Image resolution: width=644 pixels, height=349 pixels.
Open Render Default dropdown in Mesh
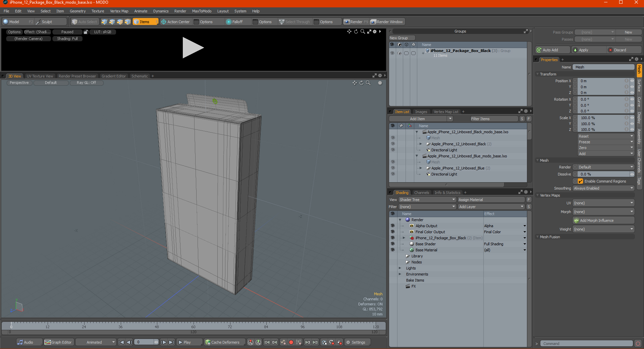pos(605,167)
